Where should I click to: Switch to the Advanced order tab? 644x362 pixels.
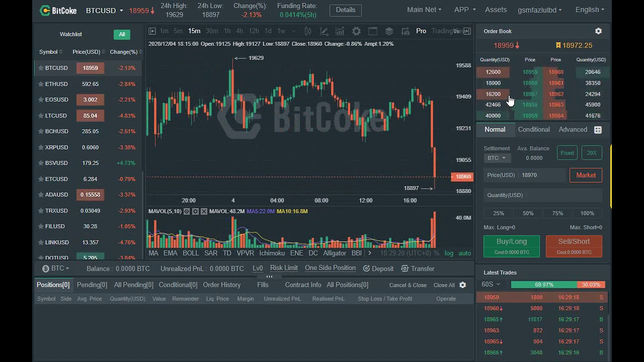[573, 130]
